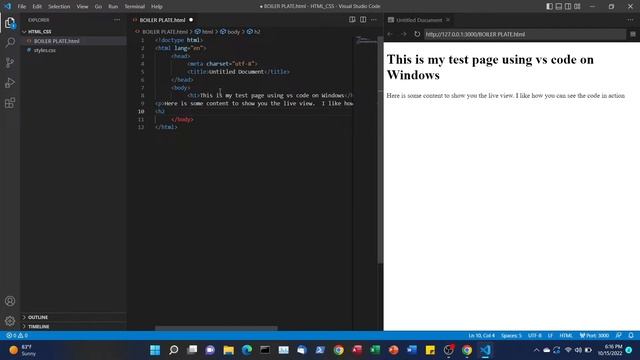Open the File menu

click(22, 7)
